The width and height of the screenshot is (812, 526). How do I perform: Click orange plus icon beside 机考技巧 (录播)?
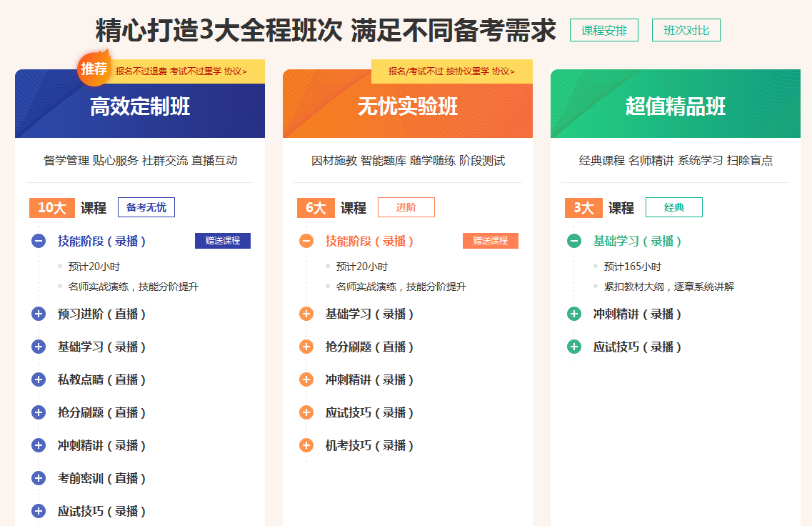tap(306, 445)
